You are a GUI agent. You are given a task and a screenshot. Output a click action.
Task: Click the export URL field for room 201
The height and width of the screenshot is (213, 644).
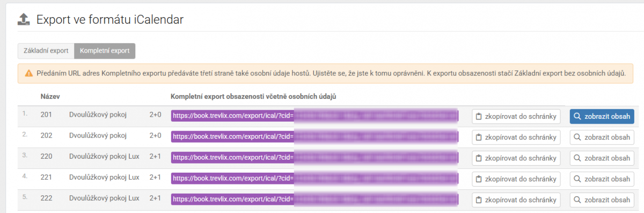point(314,116)
